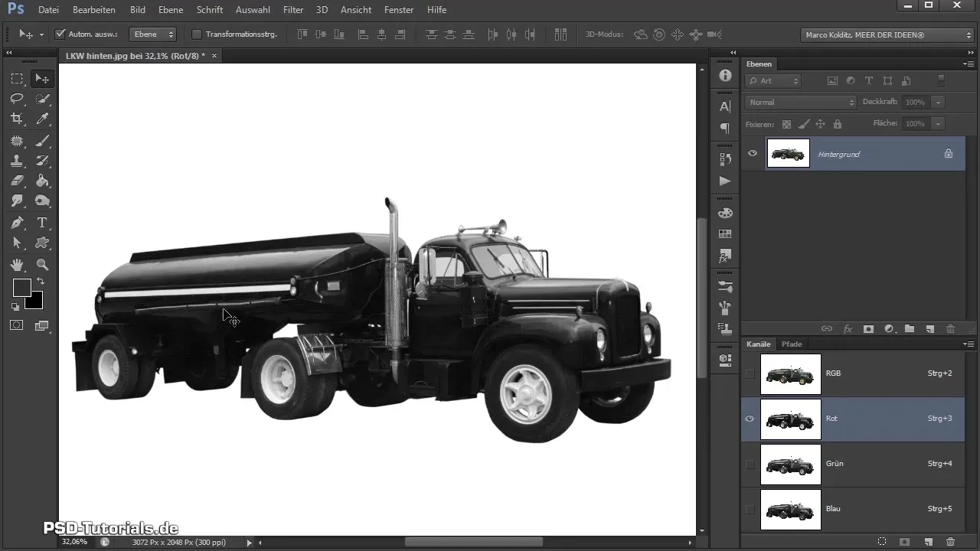
Task: Open the tool preset picker arrow
Action: [x=41, y=34]
